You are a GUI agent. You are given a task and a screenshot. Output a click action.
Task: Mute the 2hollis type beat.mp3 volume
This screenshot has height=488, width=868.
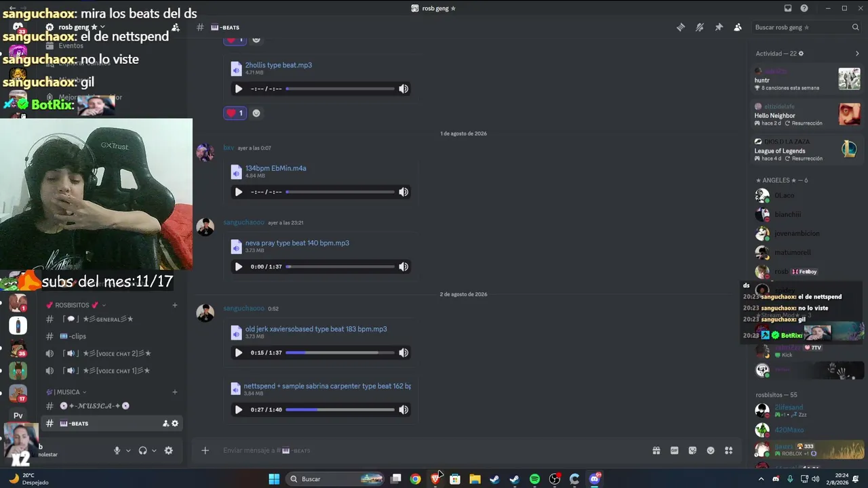click(403, 89)
